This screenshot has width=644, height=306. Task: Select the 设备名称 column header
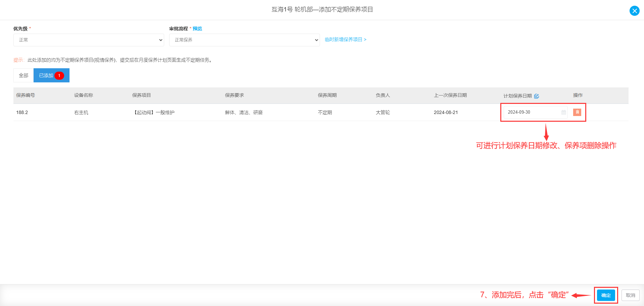point(84,95)
